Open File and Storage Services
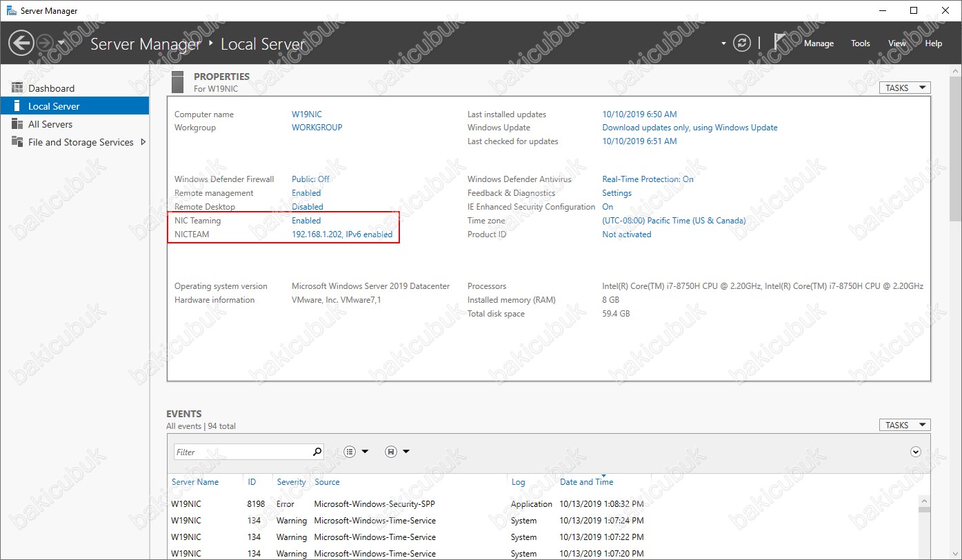 pyautogui.click(x=81, y=142)
